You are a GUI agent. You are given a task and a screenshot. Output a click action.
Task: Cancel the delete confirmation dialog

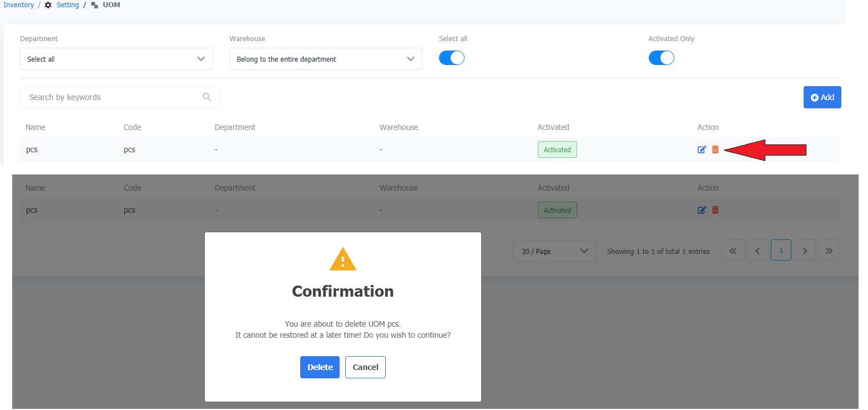[x=365, y=367]
